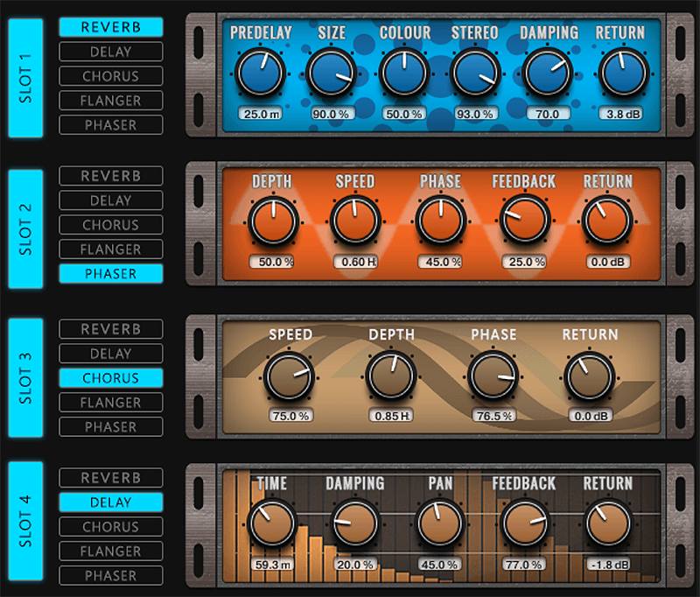700x597 pixels.
Task: Click the SLOT 1 button
Action: (26, 78)
